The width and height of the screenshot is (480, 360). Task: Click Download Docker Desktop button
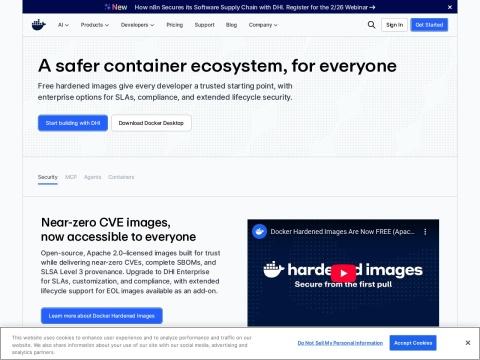point(151,123)
